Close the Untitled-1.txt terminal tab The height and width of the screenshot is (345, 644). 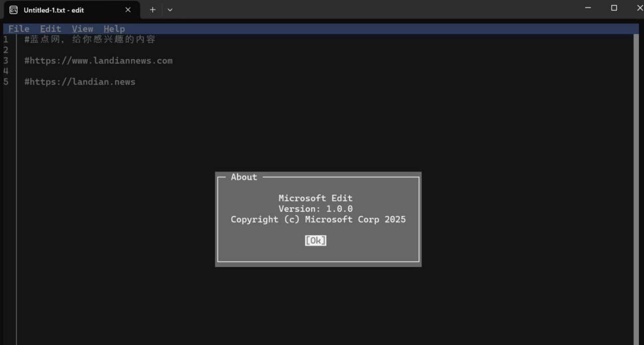128,10
